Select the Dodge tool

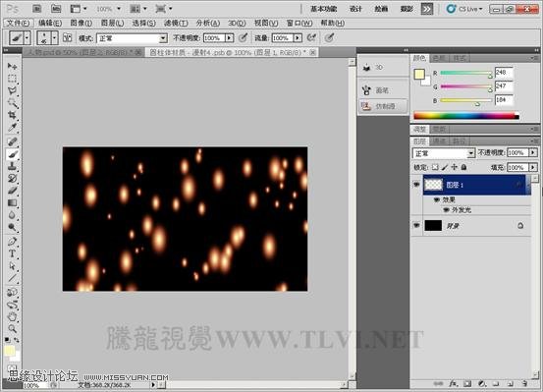tap(12, 227)
